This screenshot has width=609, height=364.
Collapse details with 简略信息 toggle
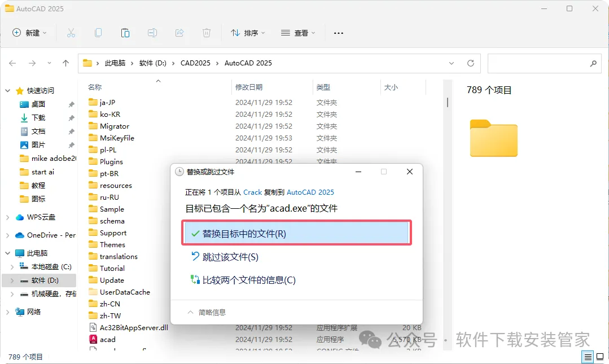tap(207, 312)
